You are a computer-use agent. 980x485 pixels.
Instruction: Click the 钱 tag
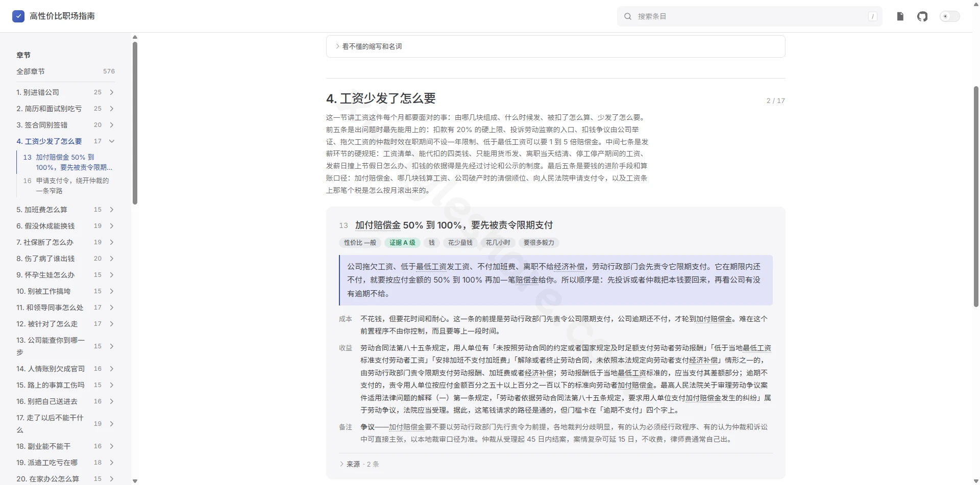point(431,243)
